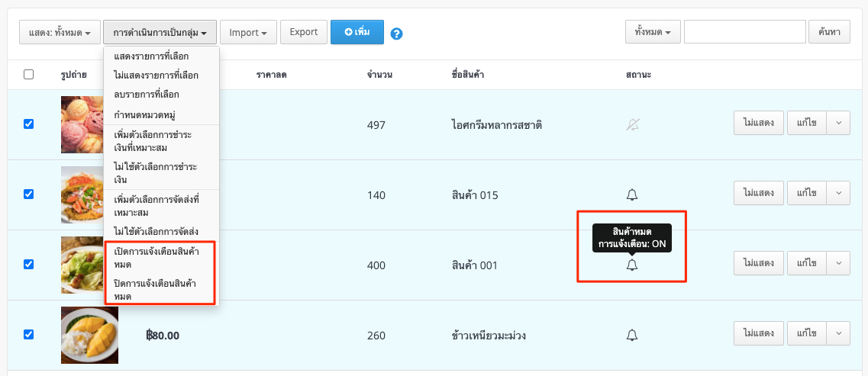Image resolution: width=868 pixels, height=376 pixels.
Task: Open the blue question mark help icon
Action: [396, 34]
